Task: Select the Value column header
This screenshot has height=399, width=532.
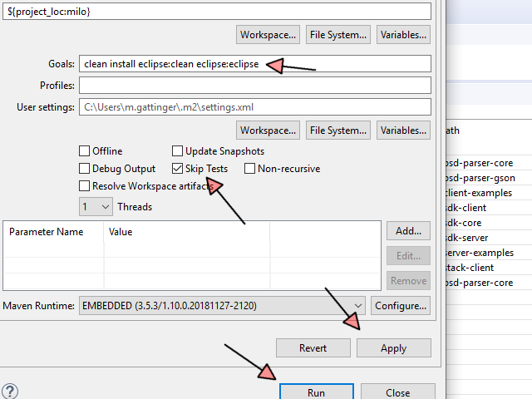Action: 186,232
